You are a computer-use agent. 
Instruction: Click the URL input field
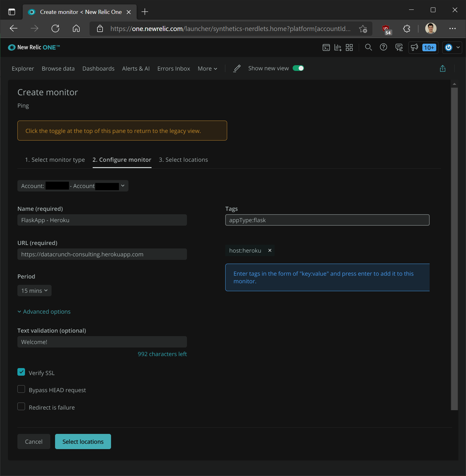click(102, 254)
